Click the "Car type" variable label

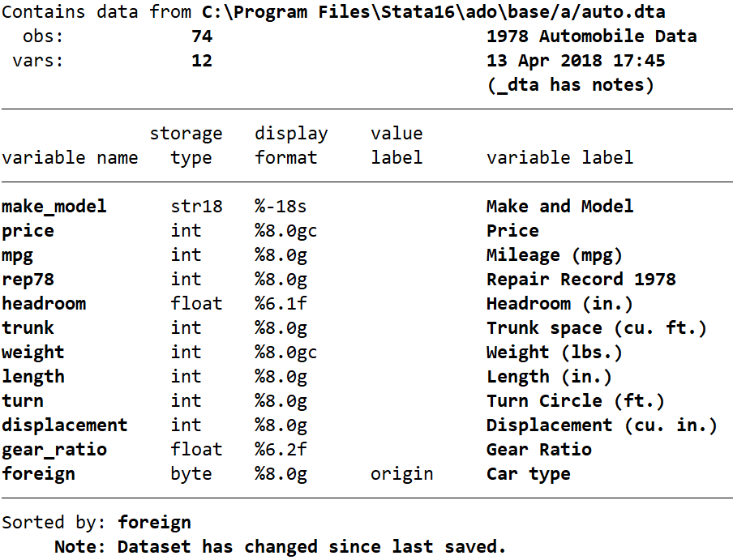tap(528, 474)
